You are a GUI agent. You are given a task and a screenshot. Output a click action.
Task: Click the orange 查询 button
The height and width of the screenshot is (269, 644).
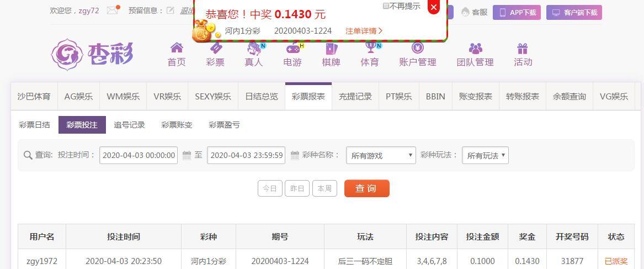point(366,188)
